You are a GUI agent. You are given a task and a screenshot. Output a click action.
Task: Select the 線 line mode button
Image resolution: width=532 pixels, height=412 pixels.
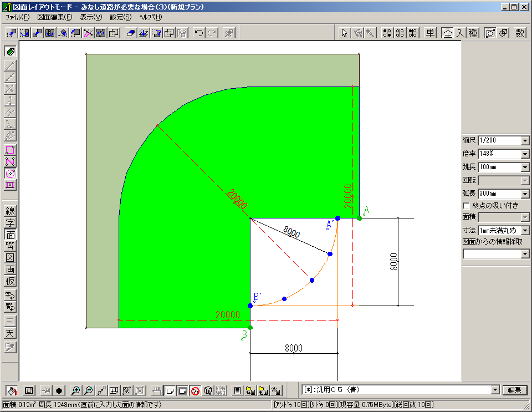coord(10,211)
